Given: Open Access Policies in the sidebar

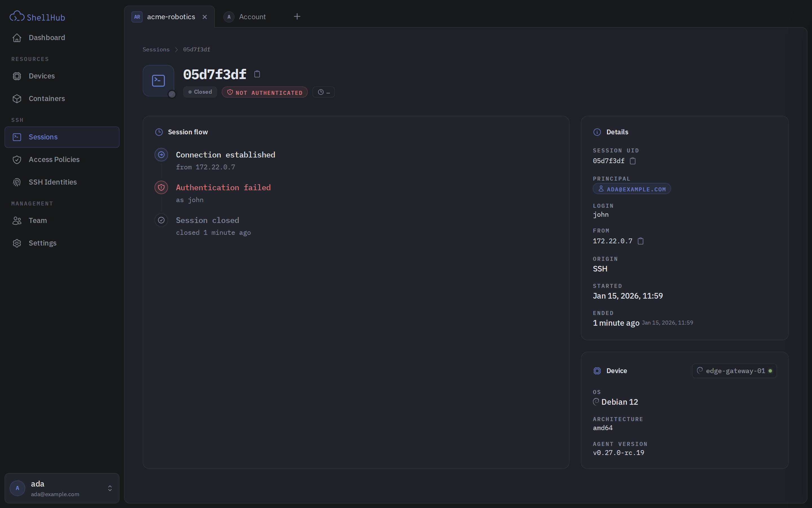Looking at the screenshot, I should (x=62, y=159).
